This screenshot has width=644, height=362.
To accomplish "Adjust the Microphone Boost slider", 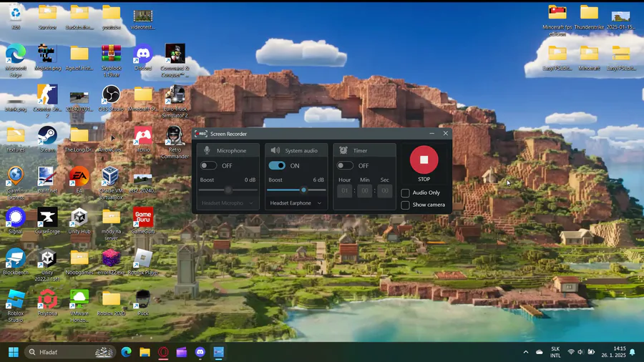I will point(228,190).
